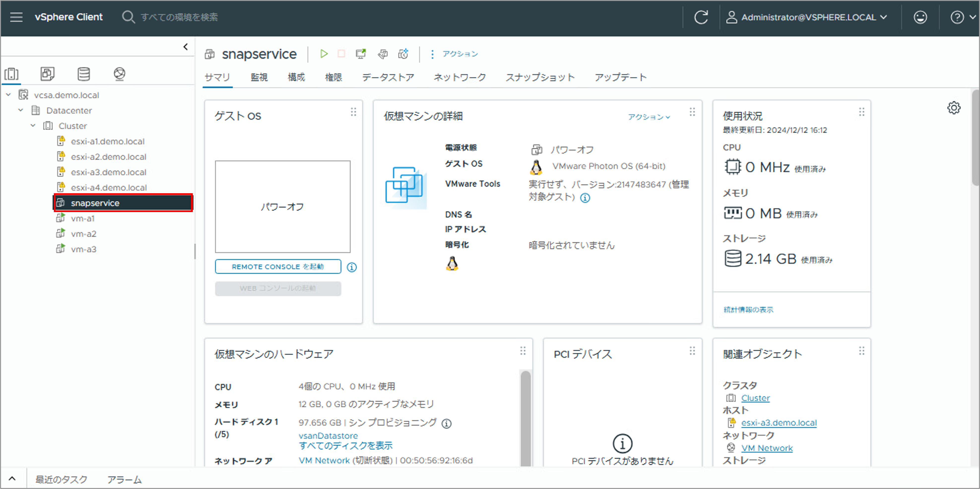This screenshot has width=980, height=489.
Task: Select virtual machine vm-a3
Action: tap(84, 249)
